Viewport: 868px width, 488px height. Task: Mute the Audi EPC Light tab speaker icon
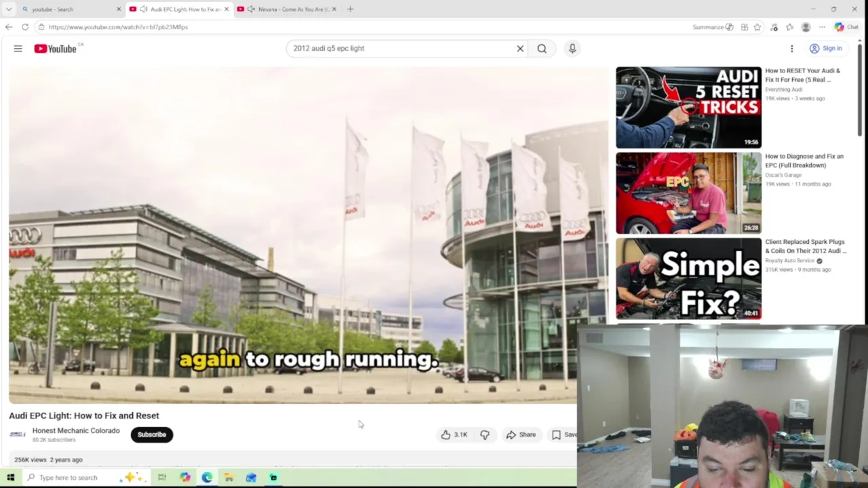143,9
